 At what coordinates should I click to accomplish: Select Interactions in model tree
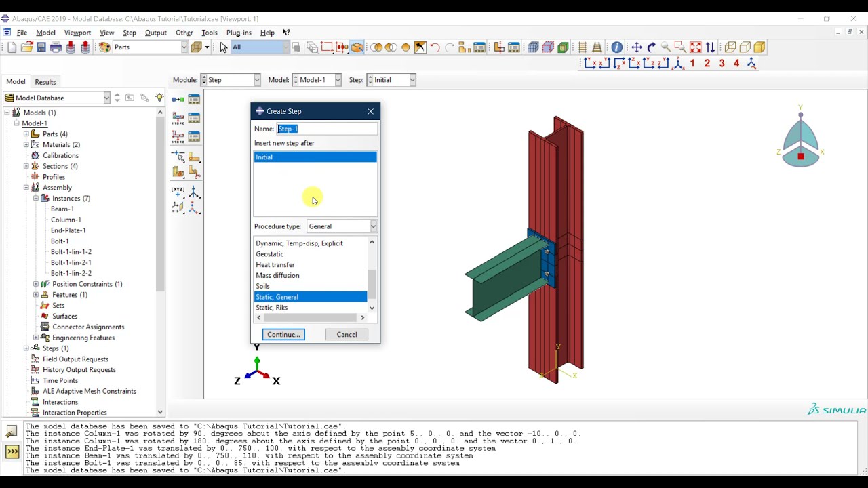(x=60, y=402)
